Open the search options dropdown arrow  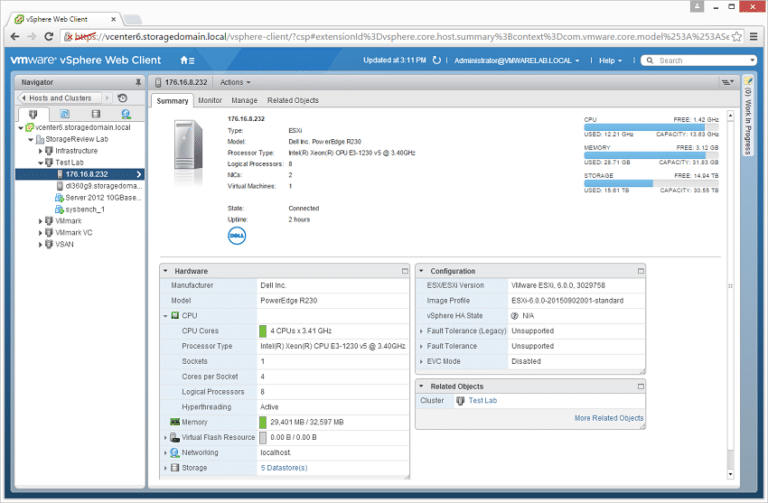tap(752, 60)
